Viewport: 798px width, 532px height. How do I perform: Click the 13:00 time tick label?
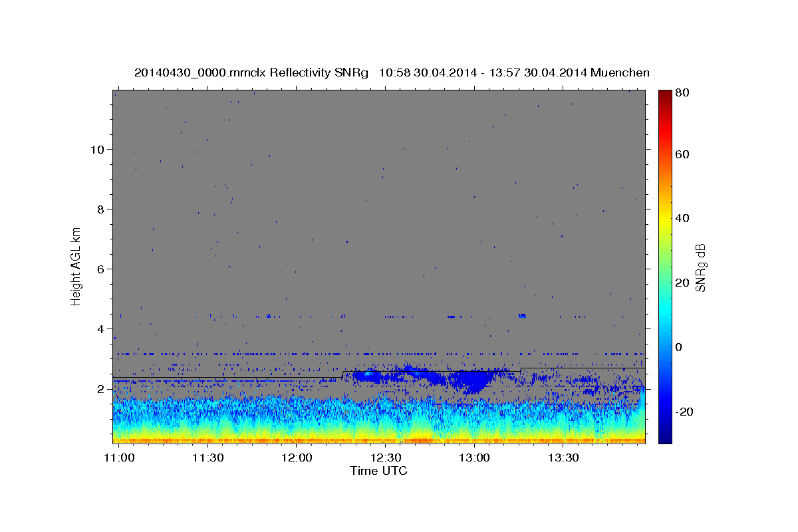coord(475,458)
